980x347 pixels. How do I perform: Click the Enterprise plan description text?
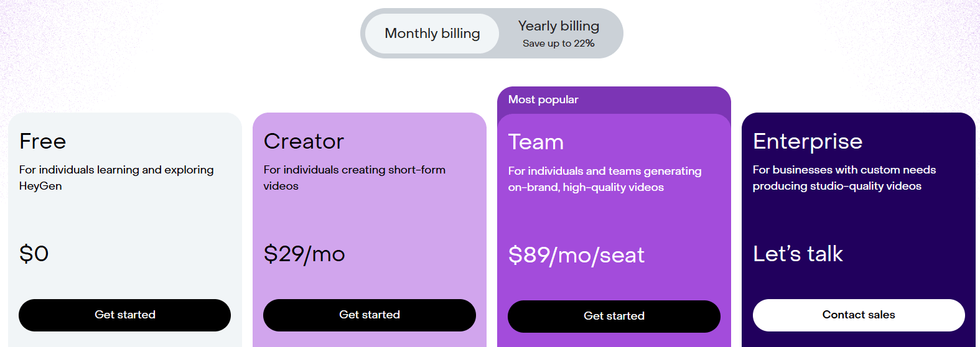click(844, 178)
